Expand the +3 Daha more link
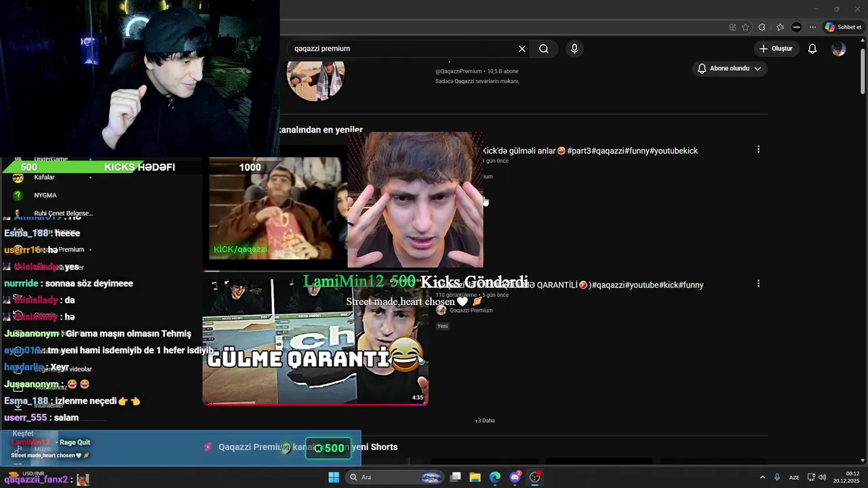 (485, 420)
